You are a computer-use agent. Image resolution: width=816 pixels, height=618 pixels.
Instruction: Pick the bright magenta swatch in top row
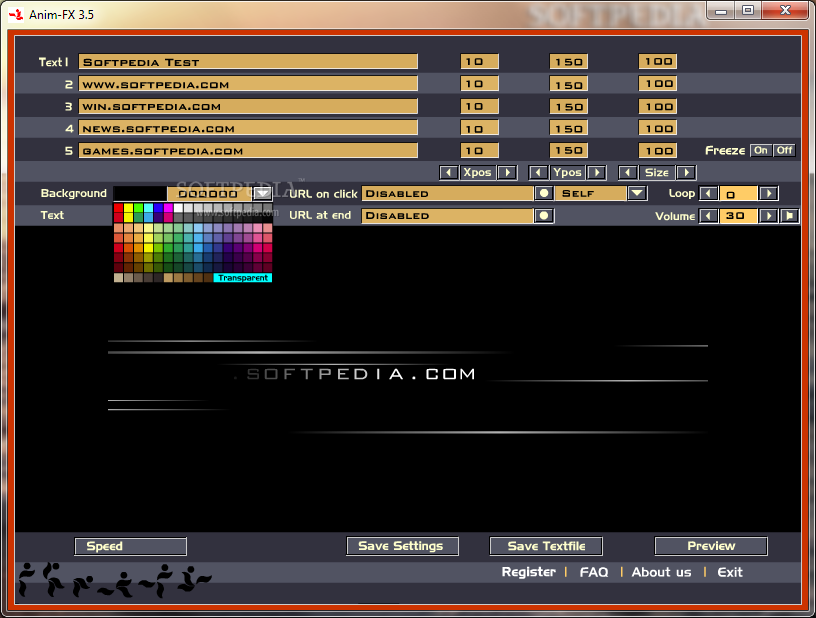pos(168,208)
